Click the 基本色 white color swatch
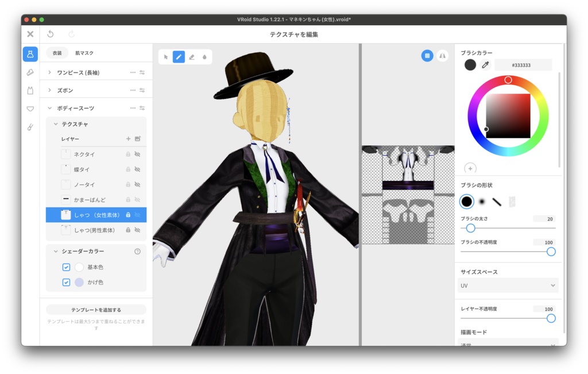 pyautogui.click(x=79, y=267)
